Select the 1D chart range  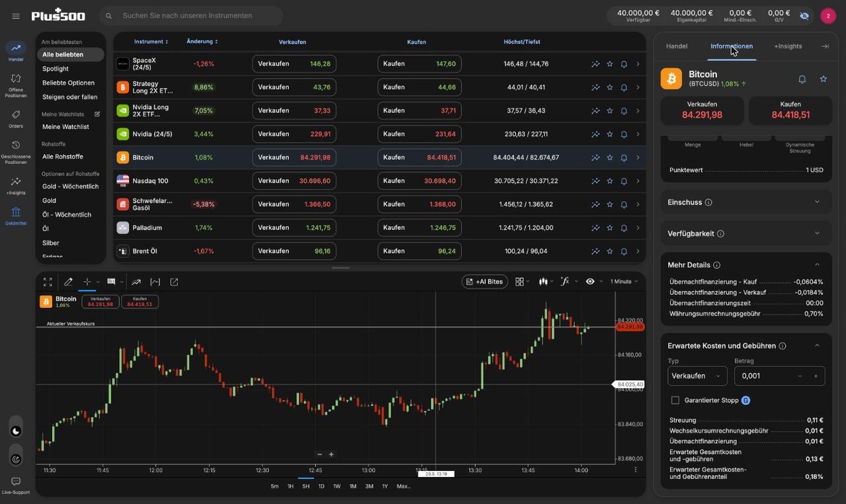(321, 486)
